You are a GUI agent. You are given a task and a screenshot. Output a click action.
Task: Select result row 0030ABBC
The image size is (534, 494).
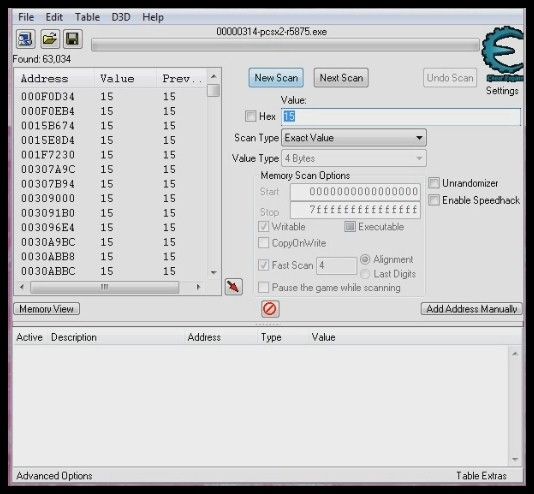point(111,271)
